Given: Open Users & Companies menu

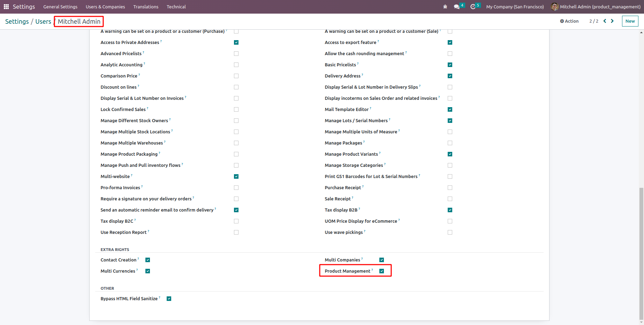Looking at the screenshot, I should pos(105,7).
